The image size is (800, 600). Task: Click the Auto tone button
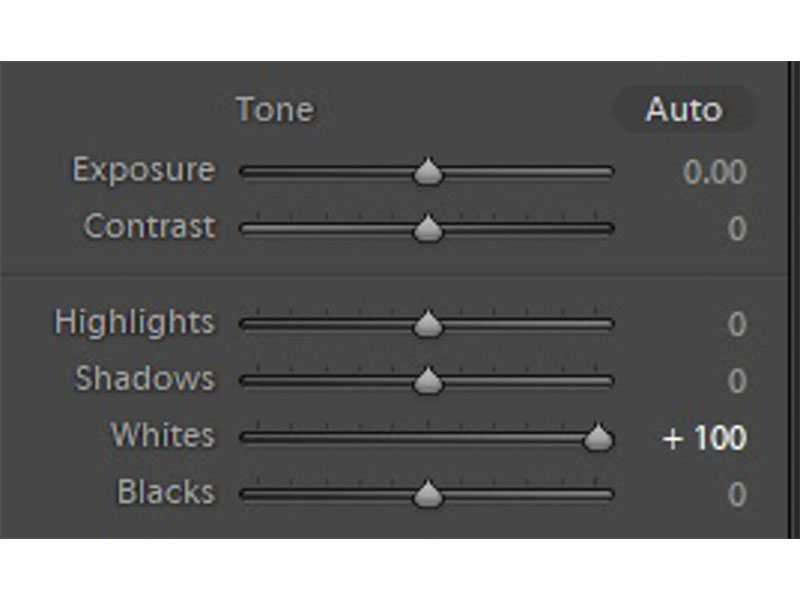[684, 109]
